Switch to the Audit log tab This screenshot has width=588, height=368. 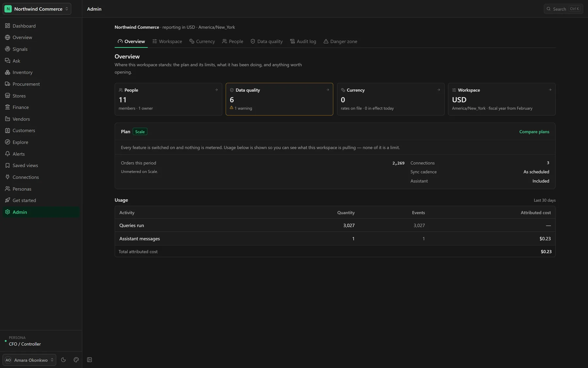point(303,41)
